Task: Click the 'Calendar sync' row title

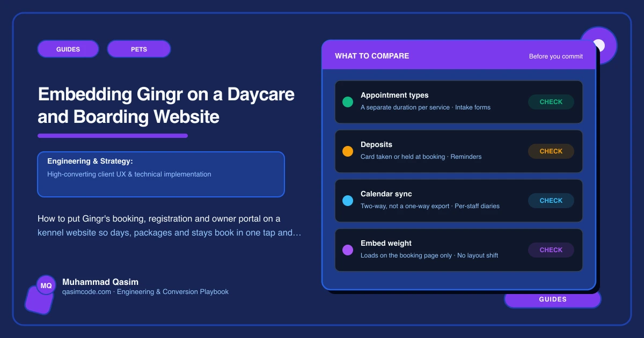Action: [x=386, y=194]
